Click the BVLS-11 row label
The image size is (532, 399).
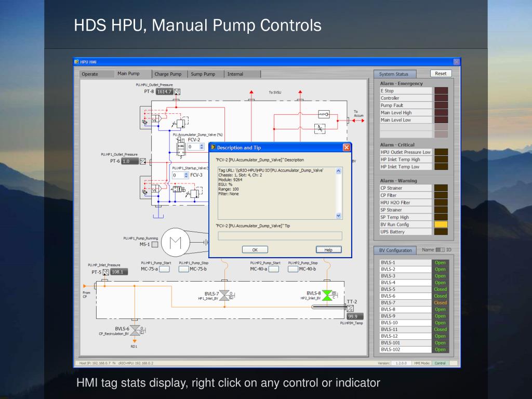(405, 329)
